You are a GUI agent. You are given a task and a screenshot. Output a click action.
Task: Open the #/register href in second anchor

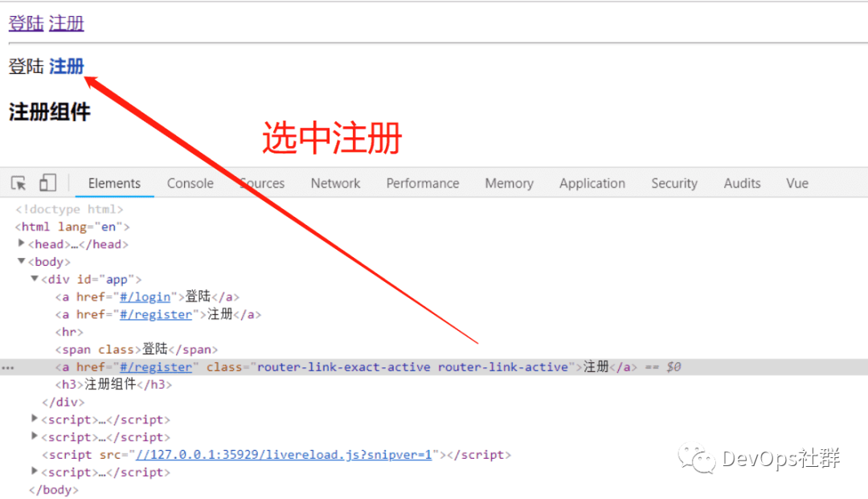pos(156,315)
